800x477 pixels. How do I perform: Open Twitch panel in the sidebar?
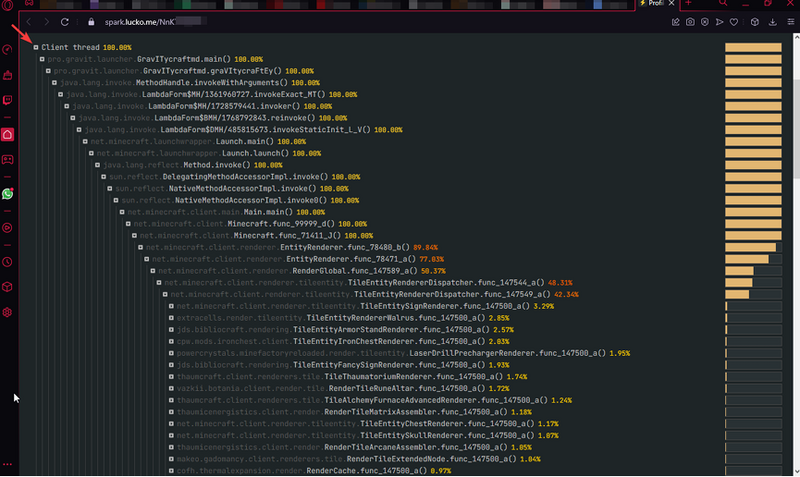pos(8,101)
